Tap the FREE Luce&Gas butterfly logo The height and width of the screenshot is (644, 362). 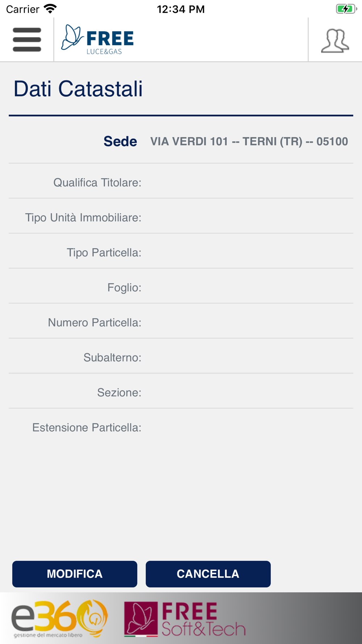click(97, 39)
